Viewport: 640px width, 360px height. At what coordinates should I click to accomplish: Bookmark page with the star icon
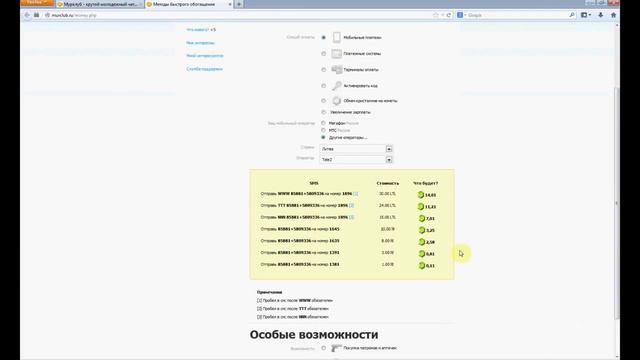click(436, 15)
